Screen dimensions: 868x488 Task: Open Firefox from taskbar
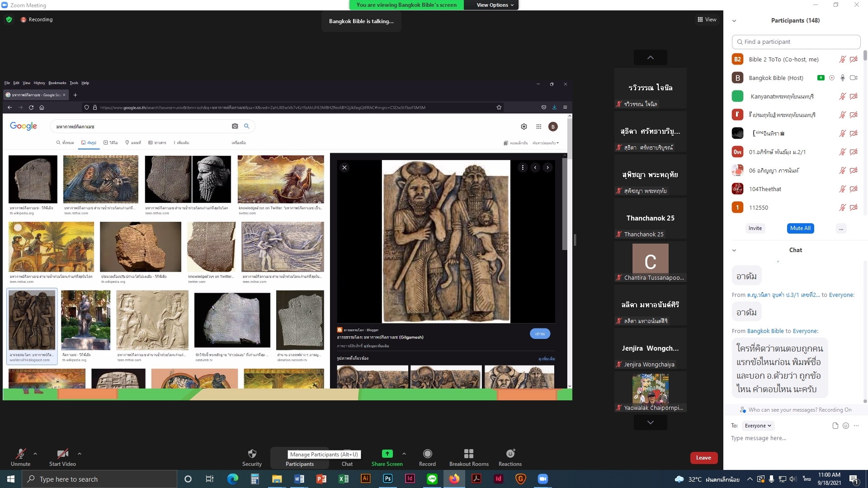454,479
